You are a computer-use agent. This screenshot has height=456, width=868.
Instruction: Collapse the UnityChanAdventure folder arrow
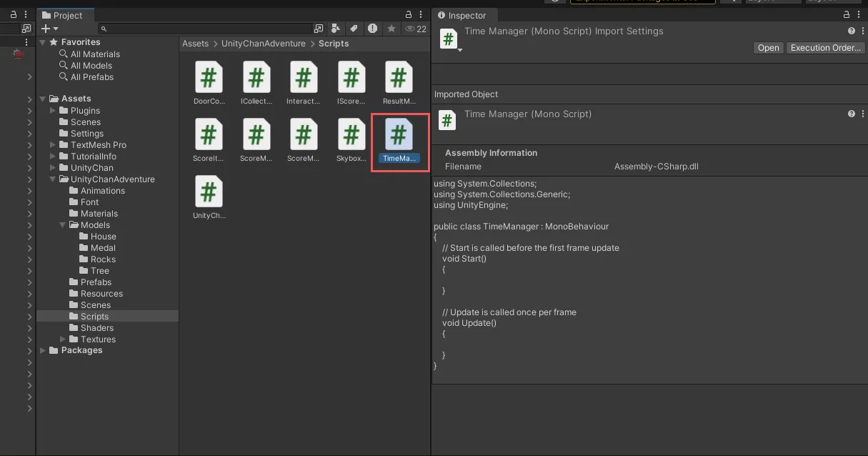[53, 179]
